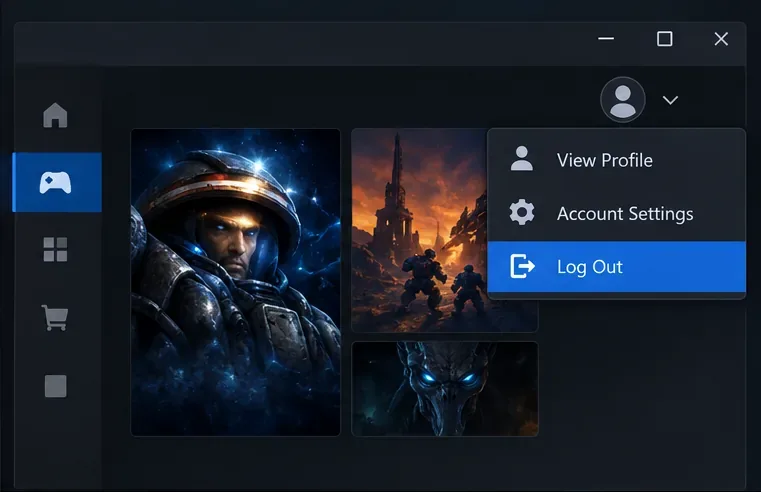
Task: Close the launcher window
Action: coord(721,38)
